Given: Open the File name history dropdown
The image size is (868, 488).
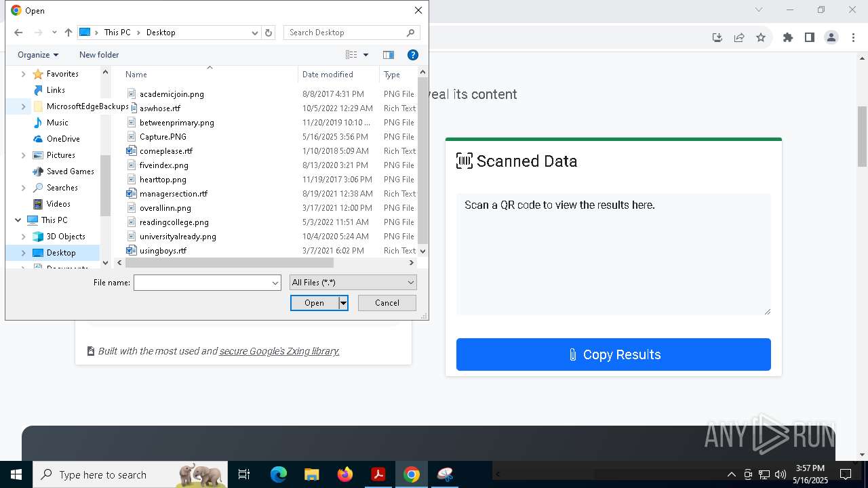Looking at the screenshot, I should 275,283.
